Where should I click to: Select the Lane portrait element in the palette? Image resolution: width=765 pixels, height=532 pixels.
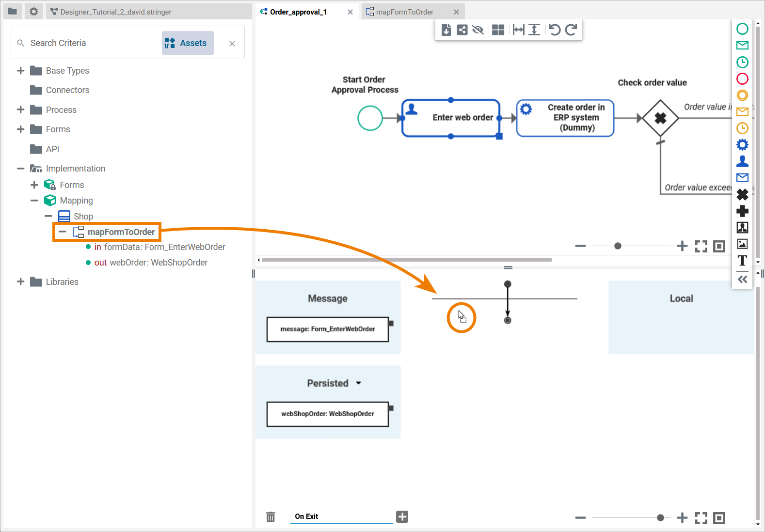(x=742, y=227)
